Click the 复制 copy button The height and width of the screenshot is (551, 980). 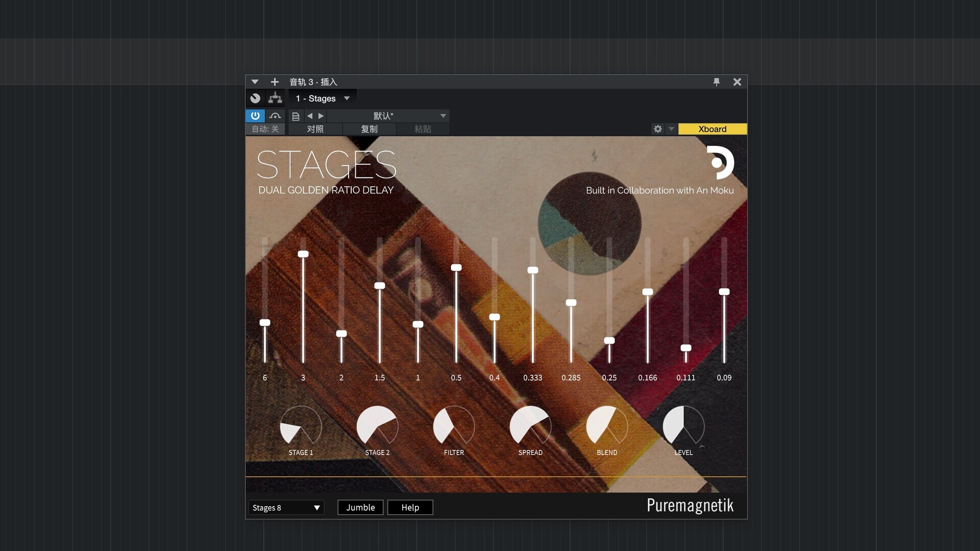[370, 129]
